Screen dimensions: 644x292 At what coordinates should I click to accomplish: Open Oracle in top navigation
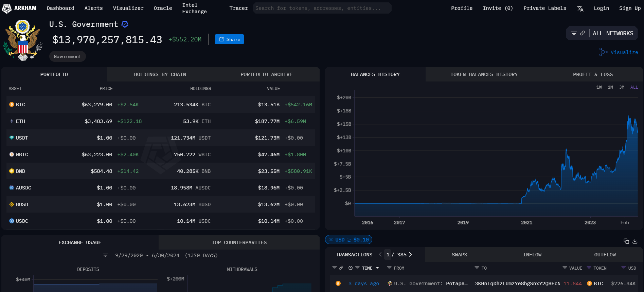tap(163, 8)
